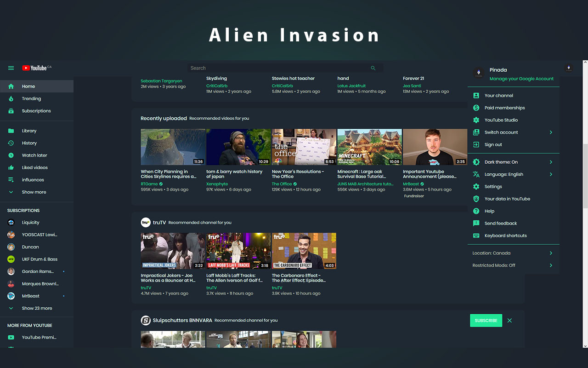Click the page vertical scrollbar

pyautogui.click(x=585, y=177)
